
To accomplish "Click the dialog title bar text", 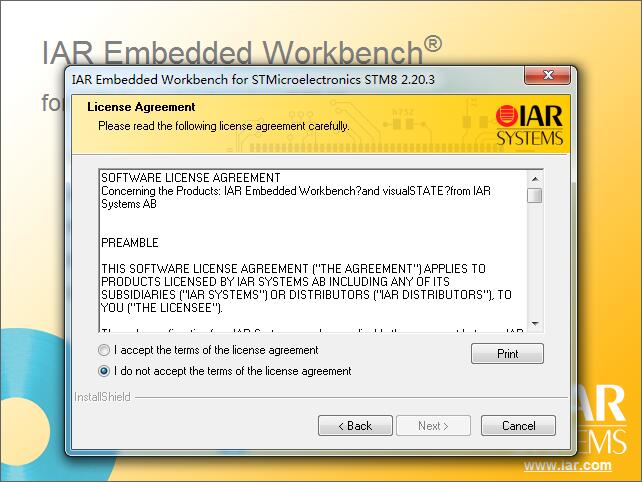I will pos(253,79).
